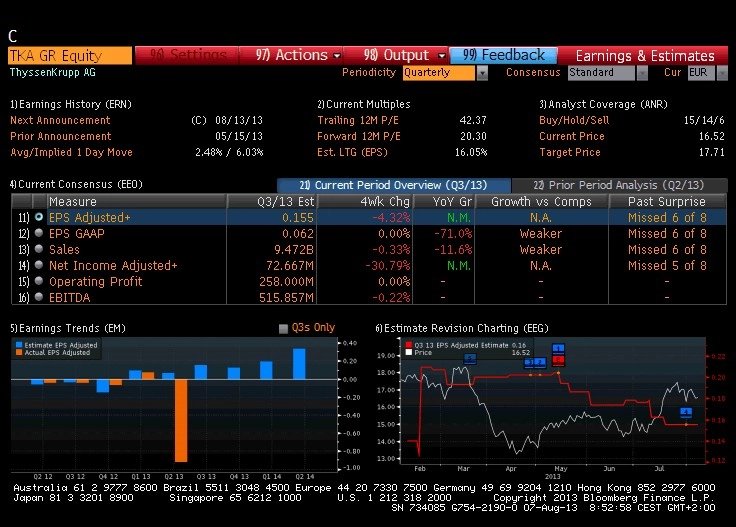Switch to Current Period Overview (Q3/13) tab
This screenshot has height=527, width=736.
point(394,185)
